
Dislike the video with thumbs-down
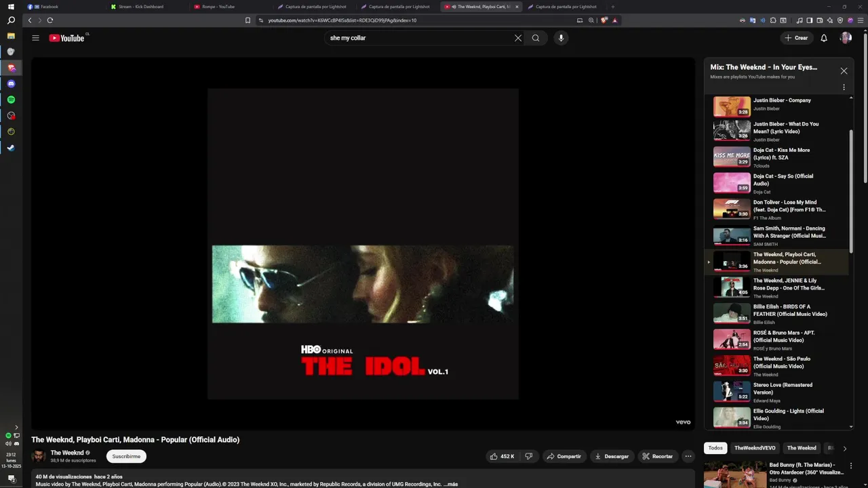click(529, 456)
